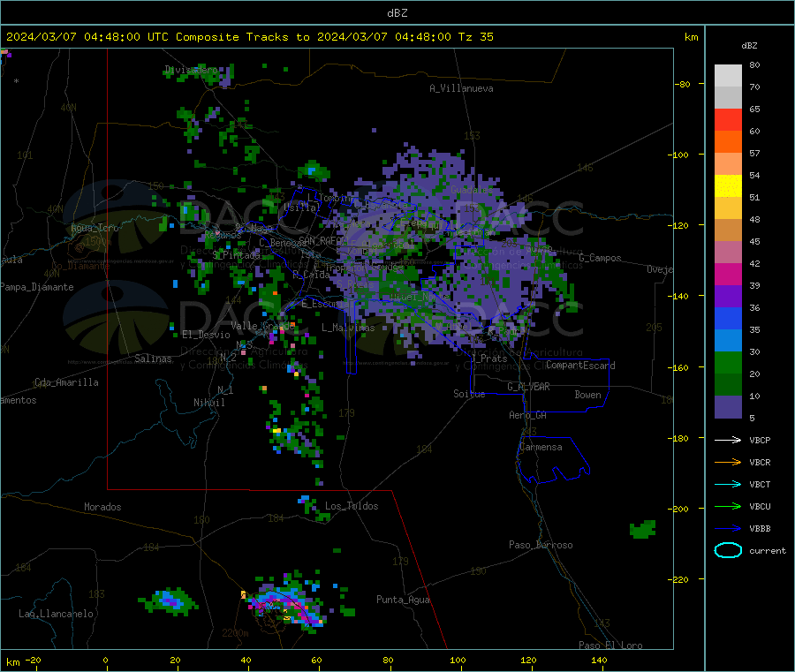795x672 pixels.
Task: Click the Divisadero map label
Action: (191, 70)
